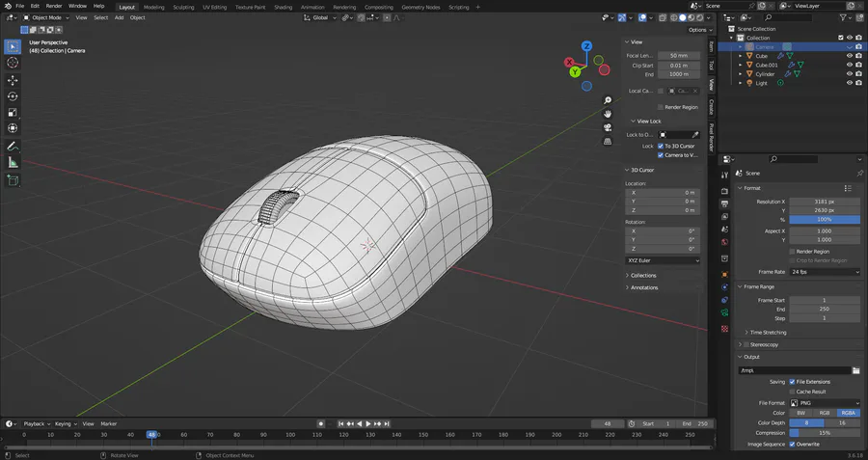The height and width of the screenshot is (460, 868).
Task: Click the camera view gizmo icon
Action: [608, 127]
